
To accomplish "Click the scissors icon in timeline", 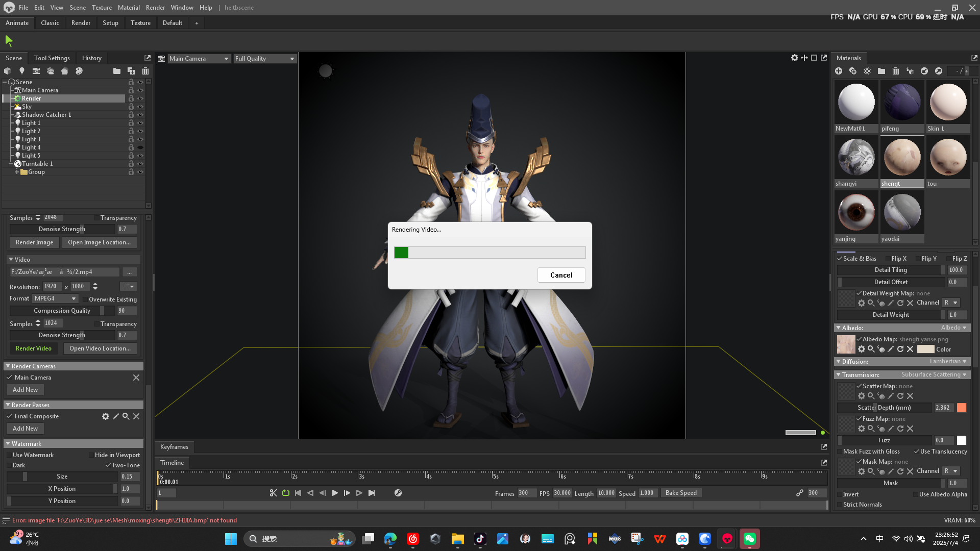I will tap(273, 493).
